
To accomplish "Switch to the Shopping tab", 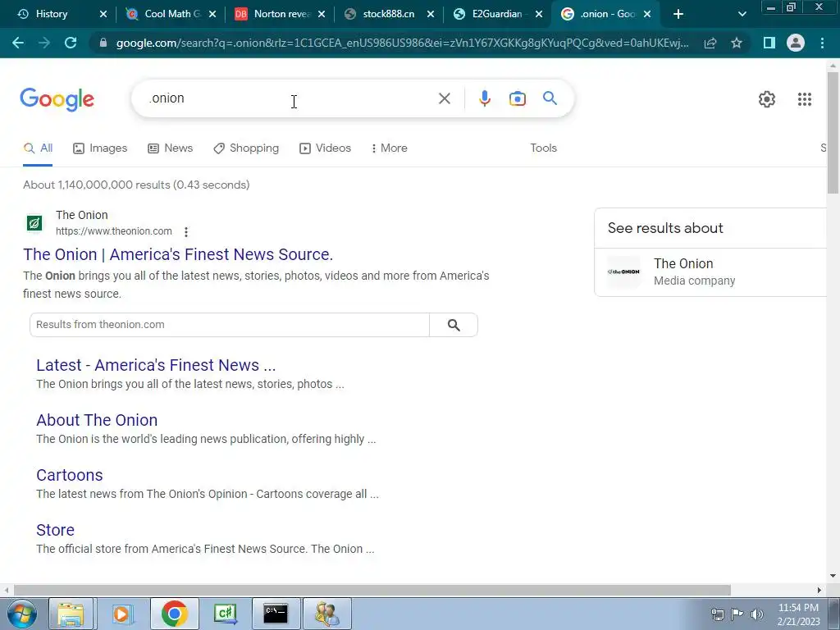I will click(246, 148).
